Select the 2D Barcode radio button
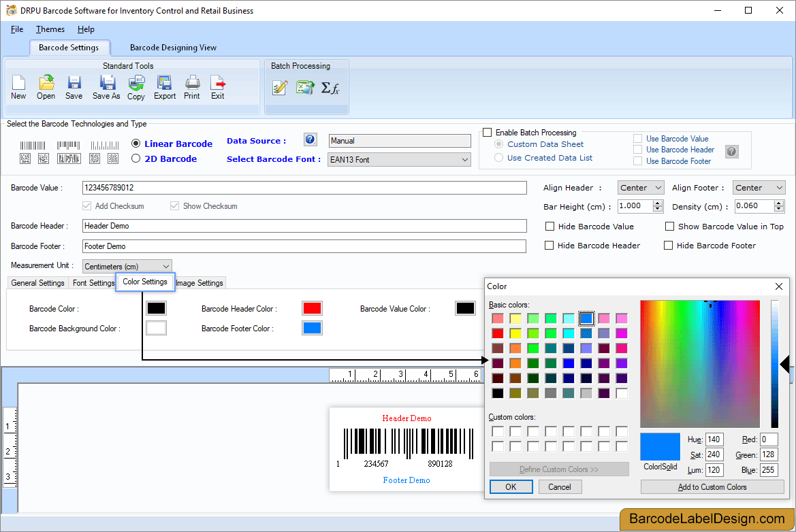Screen dimensions: 796x532 click(x=136, y=159)
